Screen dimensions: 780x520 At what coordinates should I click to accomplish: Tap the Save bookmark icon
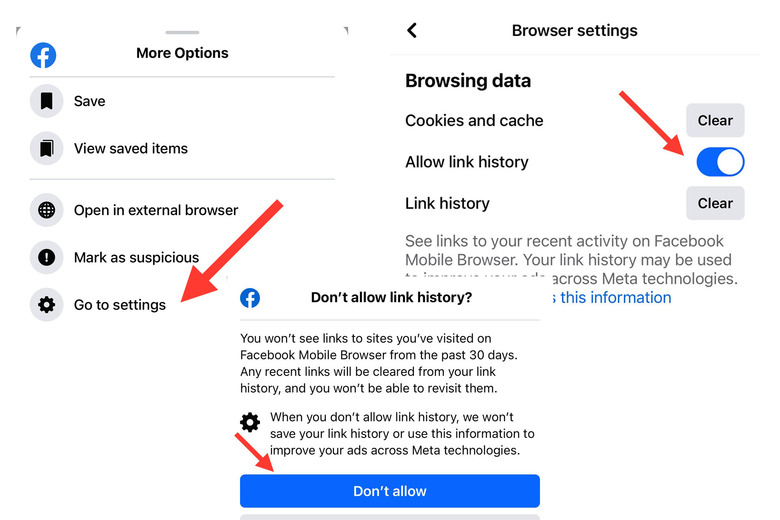tap(46, 101)
